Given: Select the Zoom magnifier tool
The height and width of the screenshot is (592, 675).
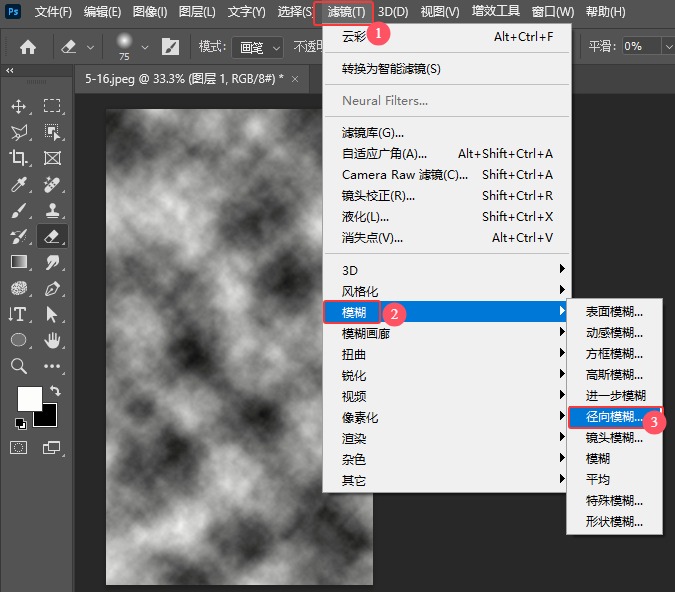Looking at the screenshot, I should click(19, 366).
